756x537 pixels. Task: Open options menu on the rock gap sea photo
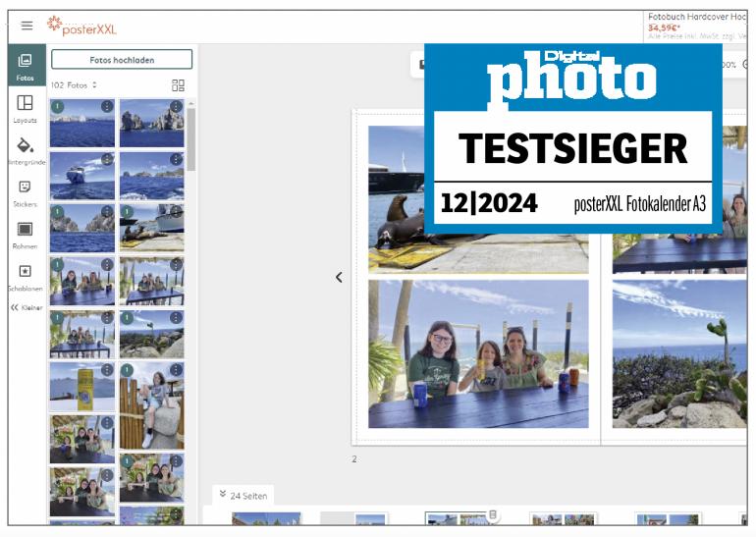(x=107, y=212)
